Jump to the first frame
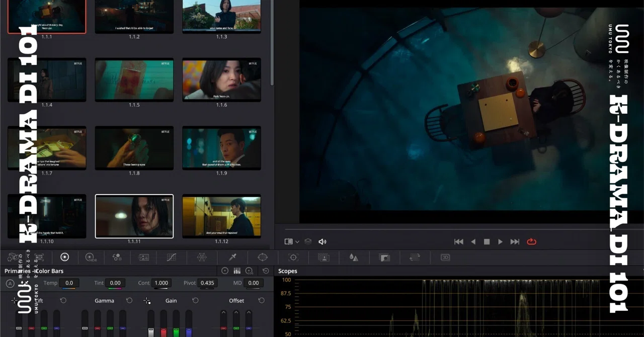The width and height of the screenshot is (644, 337). coord(459,241)
